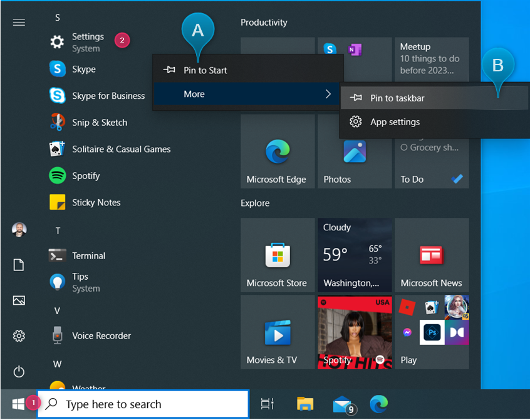Open the Microsoft Edge tile
This screenshot has width=530, height=420.
278,151
